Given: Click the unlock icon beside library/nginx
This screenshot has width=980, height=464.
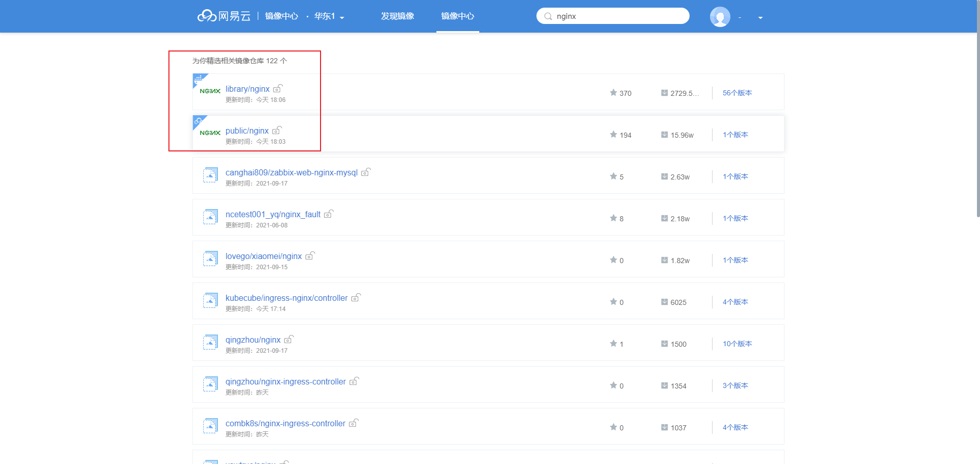Looking at the screenshot, I should click(278, 88).
